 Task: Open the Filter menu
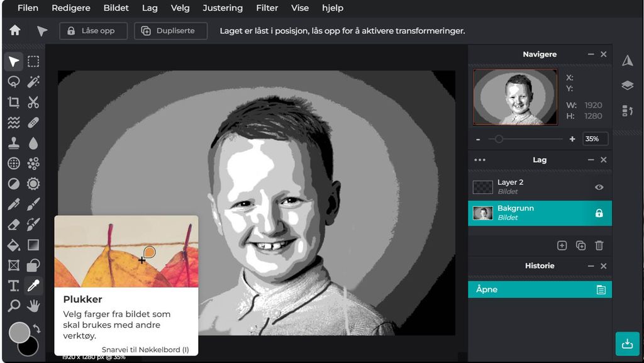click(267, 8)
